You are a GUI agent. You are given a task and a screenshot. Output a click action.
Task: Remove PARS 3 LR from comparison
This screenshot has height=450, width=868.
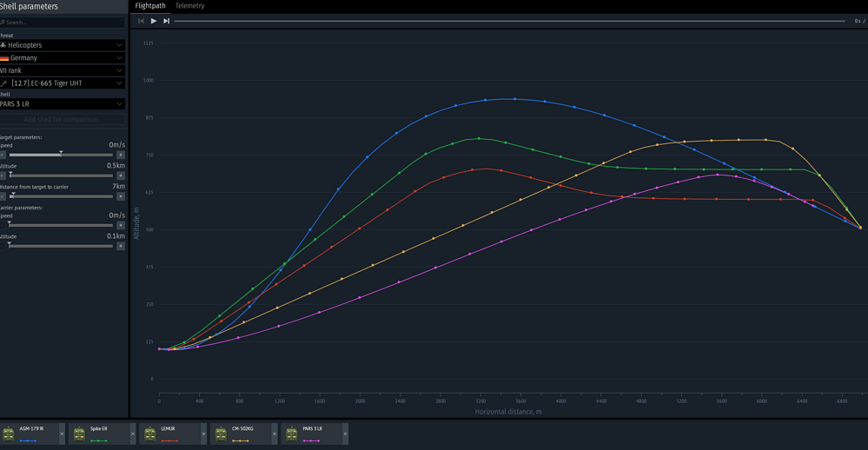coord(346,434)
